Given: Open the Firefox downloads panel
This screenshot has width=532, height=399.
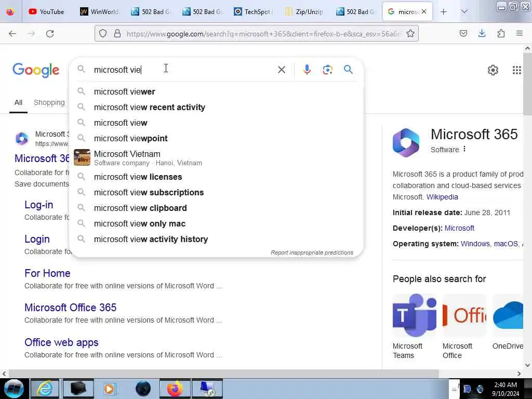Looking at the screenshot, I should pyautogui.click(x=482, y=33).
